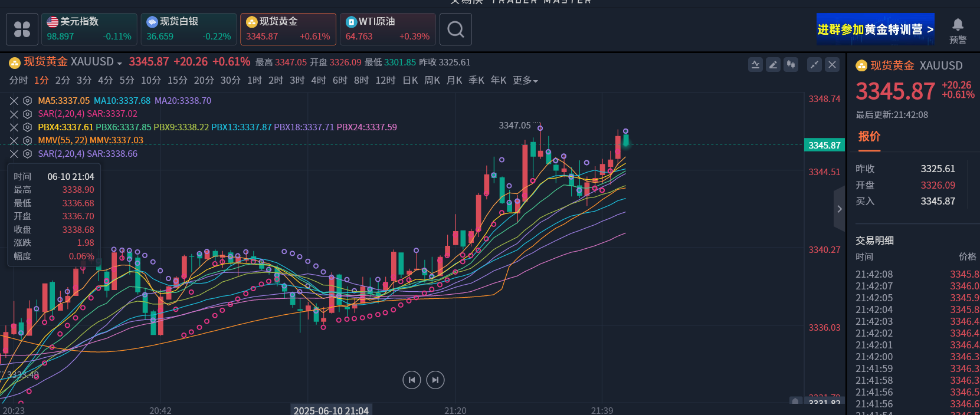The height and width of the screenshot is (415, 980).
Task: Open the indicators tool icon
Action: pos(755,65)
